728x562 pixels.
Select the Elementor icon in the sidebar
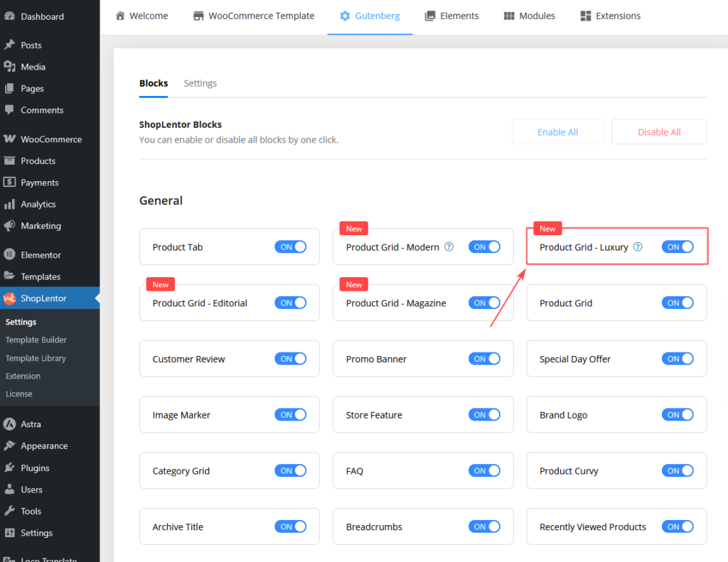click(9, 254)
